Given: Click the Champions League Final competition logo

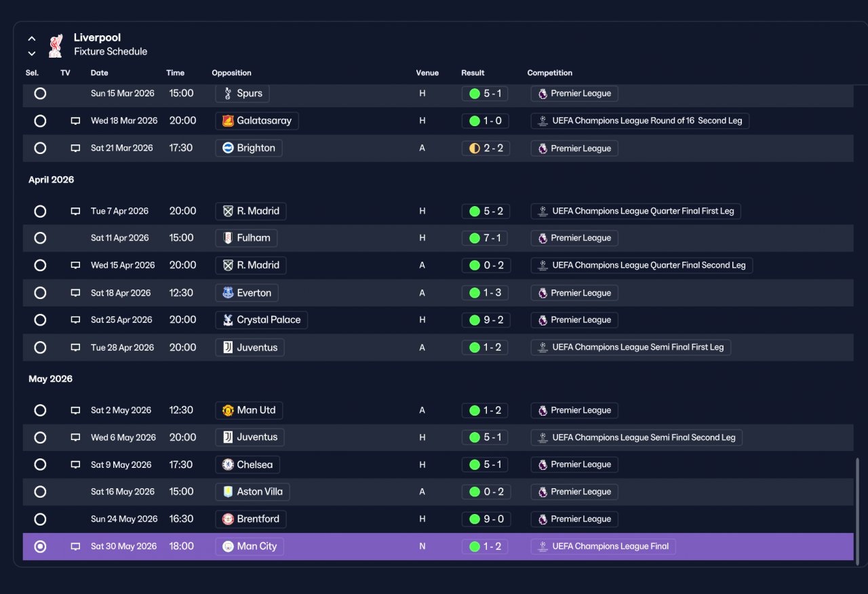Looking at the screenshot, I should pyautogui.click(x=542, y=547).
